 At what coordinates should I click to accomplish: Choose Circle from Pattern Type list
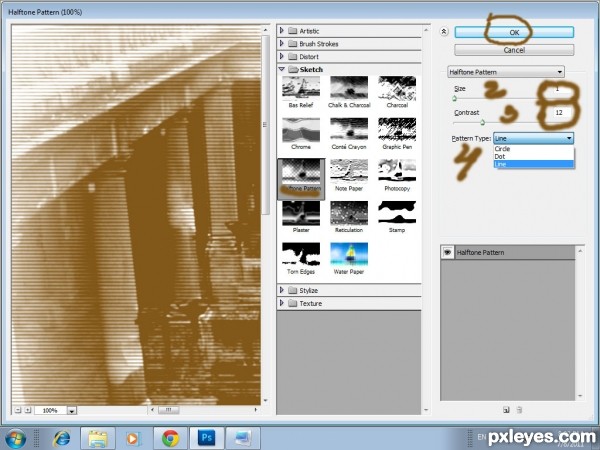tap(534, 149)
